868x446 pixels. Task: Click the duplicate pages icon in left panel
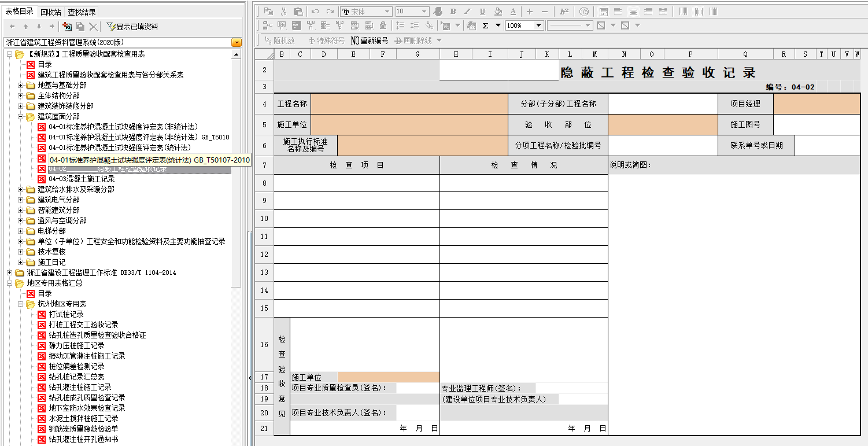pos(80,27)
